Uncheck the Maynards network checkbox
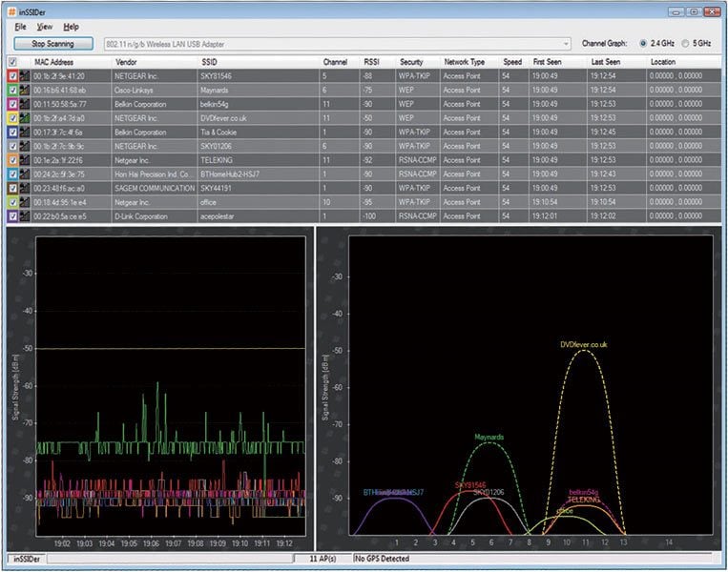This screenshot has width=728, height=572. point(13,90)
